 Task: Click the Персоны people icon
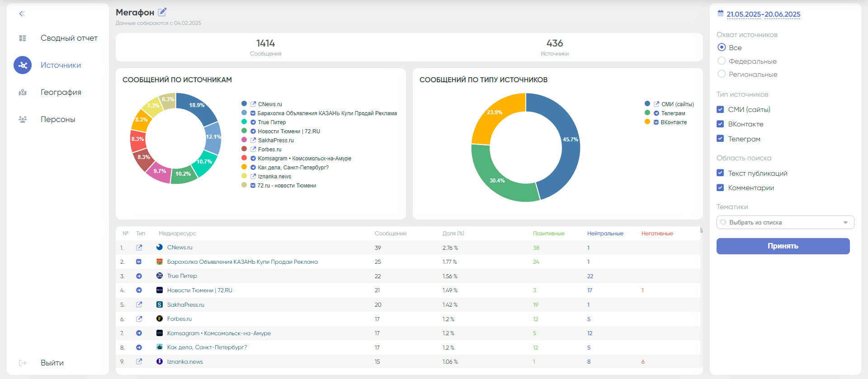[x=23, y=119]
